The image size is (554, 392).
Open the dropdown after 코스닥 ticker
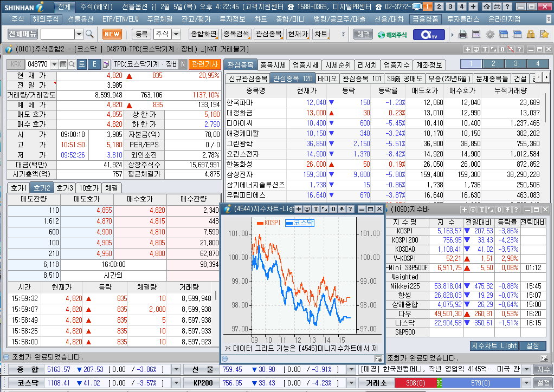[x=176, y=383]
